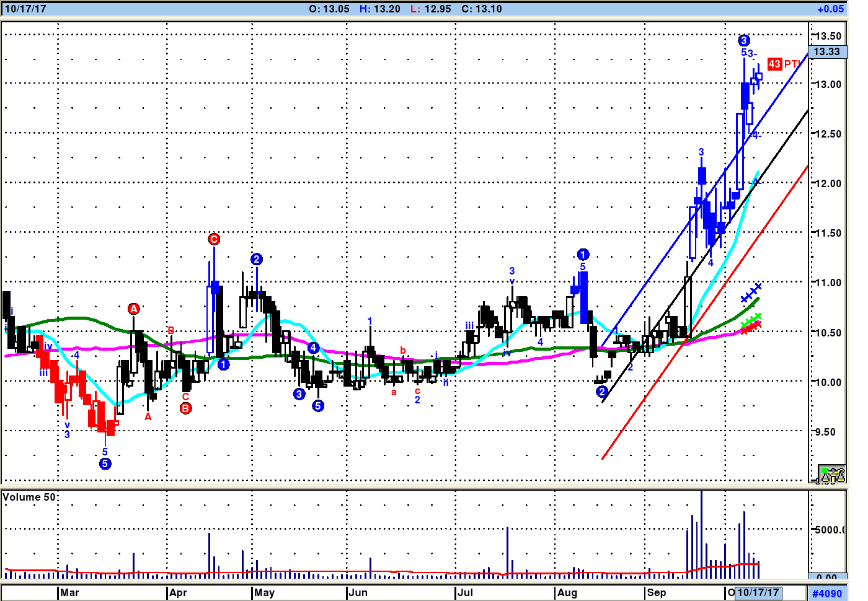Click the highlighted 10/17/17 date on time axis
868x601 pixels.
pos(758,592)
